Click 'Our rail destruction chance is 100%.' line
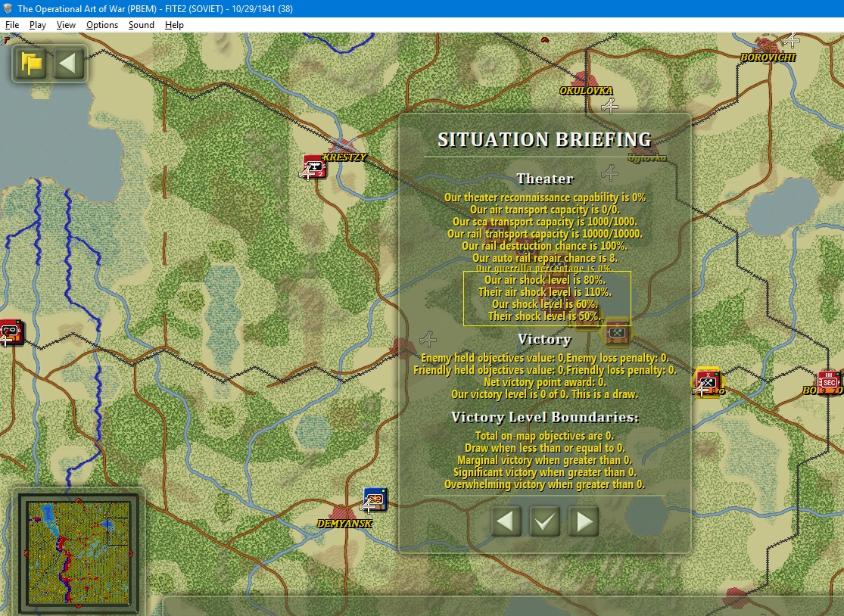Screen dimensions: 844x616 545,246
